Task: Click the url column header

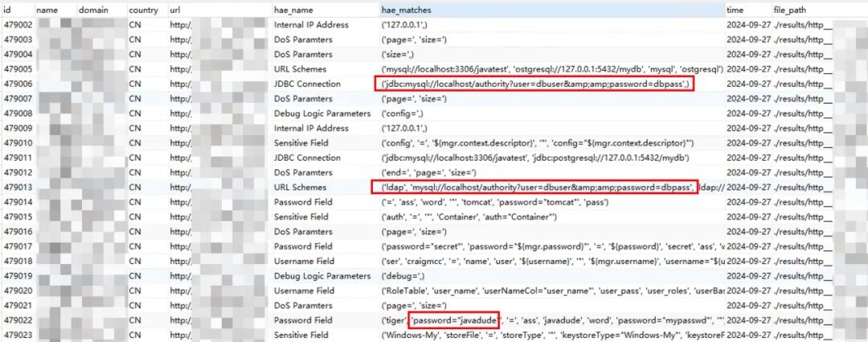Action: 219,10
